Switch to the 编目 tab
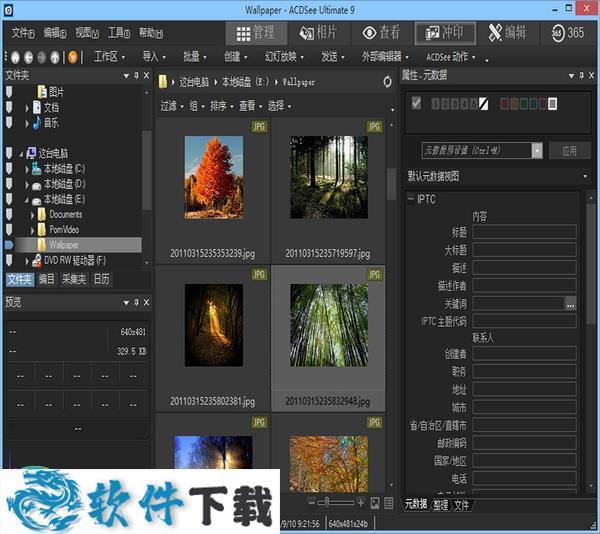 [x=47, y=279]
